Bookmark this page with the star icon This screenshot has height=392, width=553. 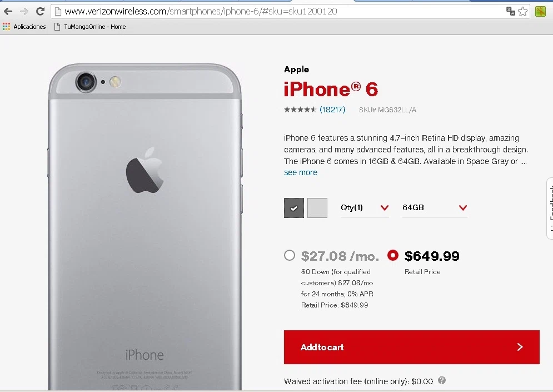[x=522, y=12]
